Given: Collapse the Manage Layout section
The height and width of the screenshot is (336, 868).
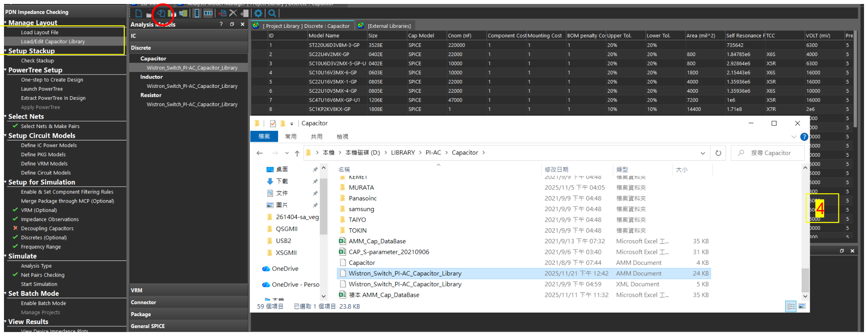Looking at the screenshot, I should pyautogui.click(x=6, y=23).
